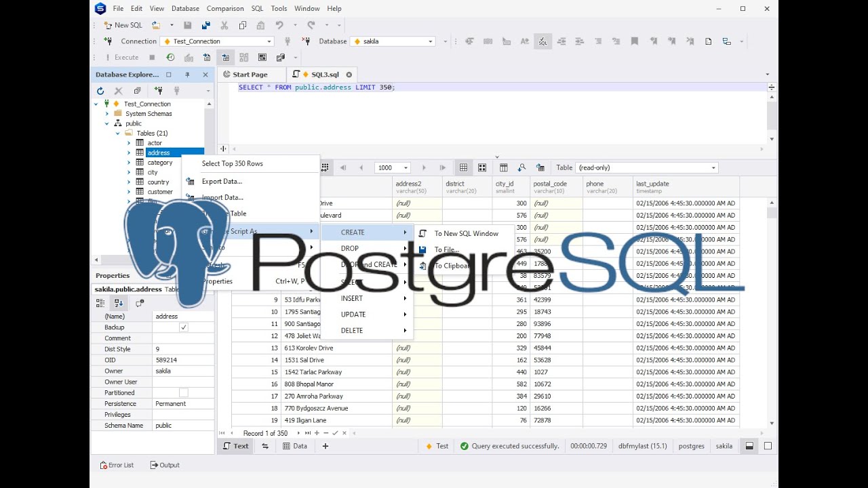This screenshot has height=488, width=868.
Task: Click the Undo arrow icon
Action: pos(279,25)
